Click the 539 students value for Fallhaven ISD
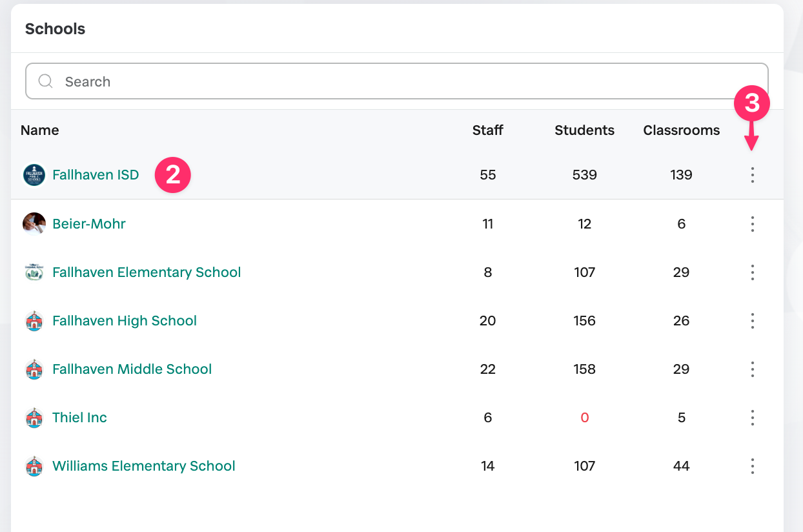This screenshot has width=803, height=532. [x=585, y=175]
